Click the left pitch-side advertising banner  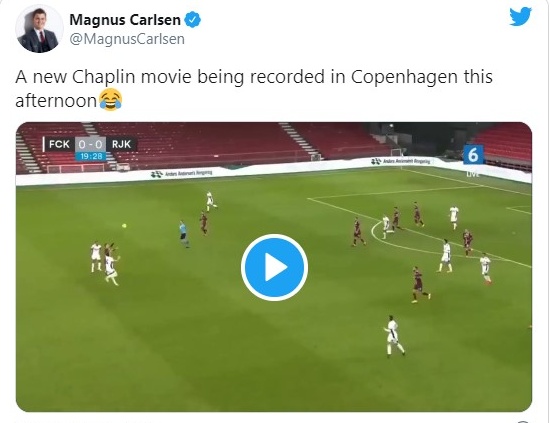click(x=182, y=173)
